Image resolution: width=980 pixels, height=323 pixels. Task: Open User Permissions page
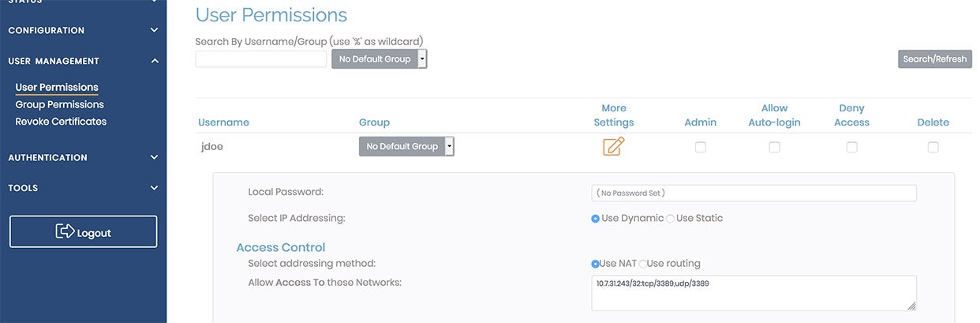[57, 87]
